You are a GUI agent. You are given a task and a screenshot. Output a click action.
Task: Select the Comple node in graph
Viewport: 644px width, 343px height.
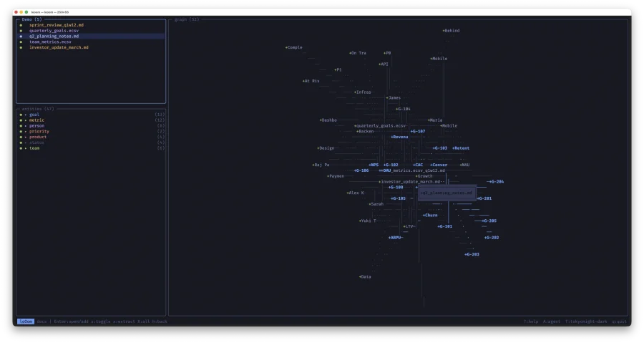(293, 47)
